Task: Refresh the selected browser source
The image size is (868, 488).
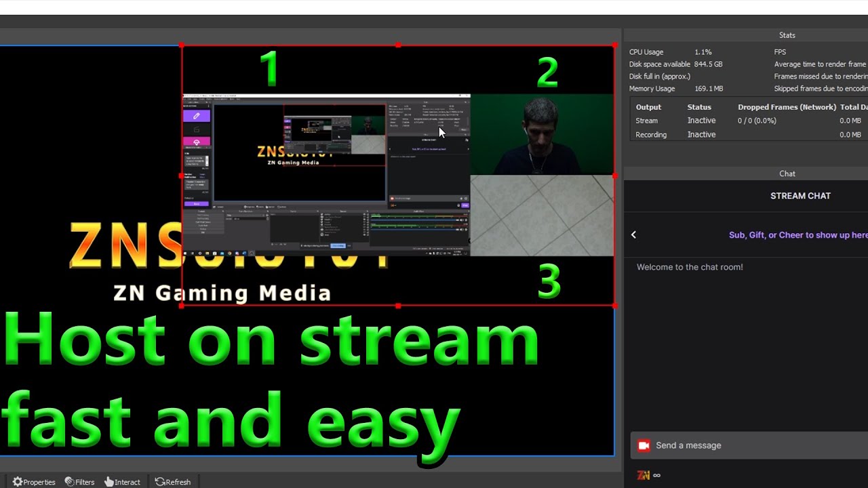Action: click(172, 482)
